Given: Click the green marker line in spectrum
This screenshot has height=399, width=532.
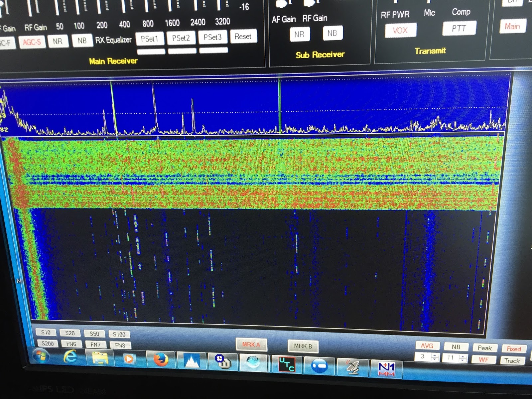Looking at the screenshot, I should click(279, 106).
